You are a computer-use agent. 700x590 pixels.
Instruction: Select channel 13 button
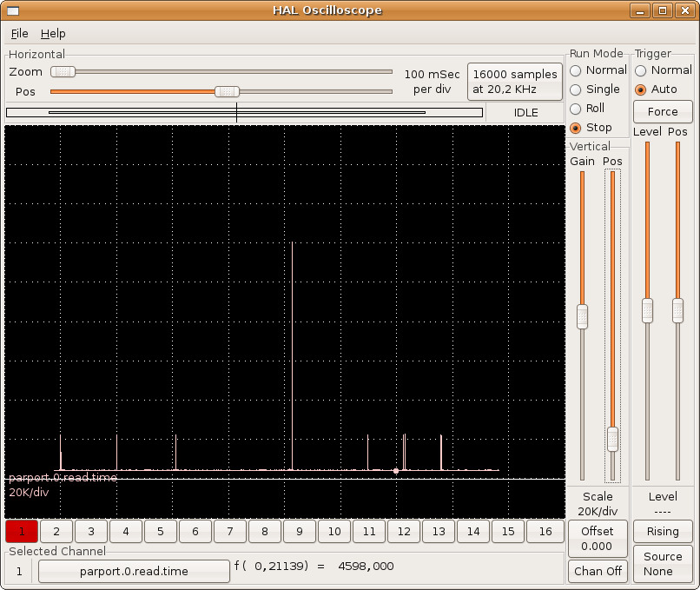[439, 532]
